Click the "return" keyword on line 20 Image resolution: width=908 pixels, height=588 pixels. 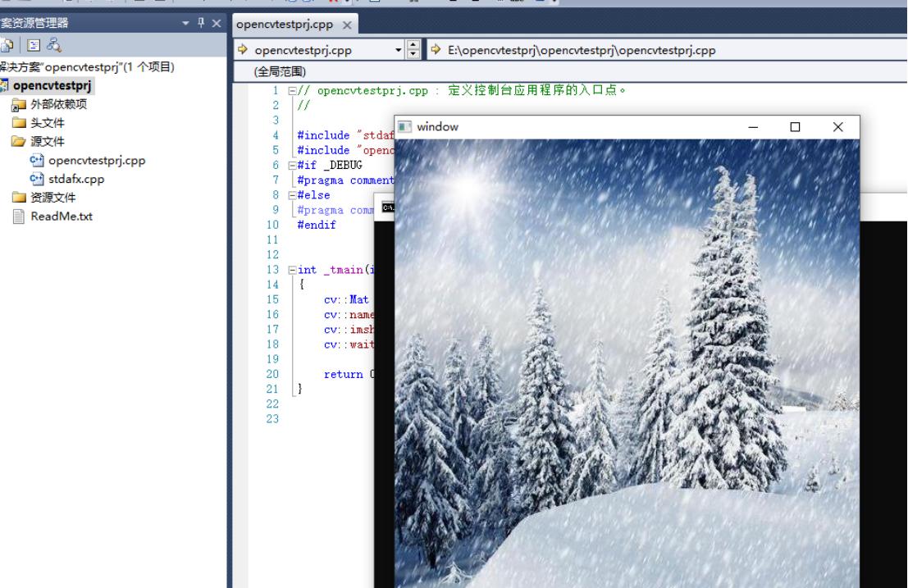[x=344, y=375]
